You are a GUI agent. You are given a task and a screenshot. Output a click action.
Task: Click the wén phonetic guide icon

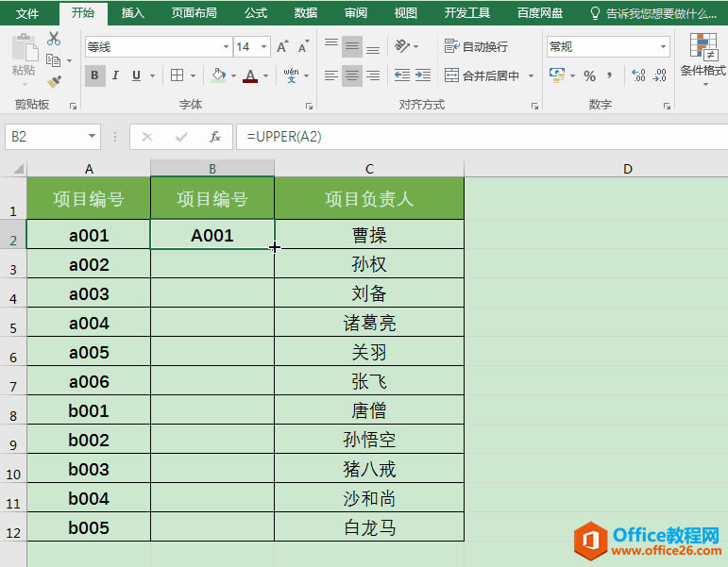click(x=291, y=75)
